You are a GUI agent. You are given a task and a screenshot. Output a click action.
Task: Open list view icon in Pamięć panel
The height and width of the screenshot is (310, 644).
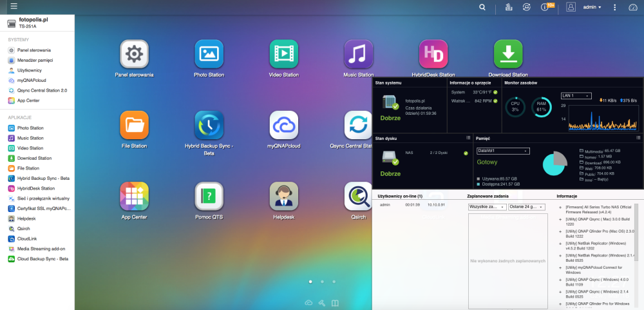[638, 138]
